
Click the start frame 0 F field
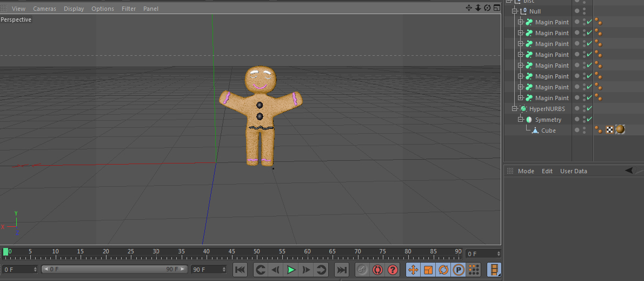(x=19, y=270)
